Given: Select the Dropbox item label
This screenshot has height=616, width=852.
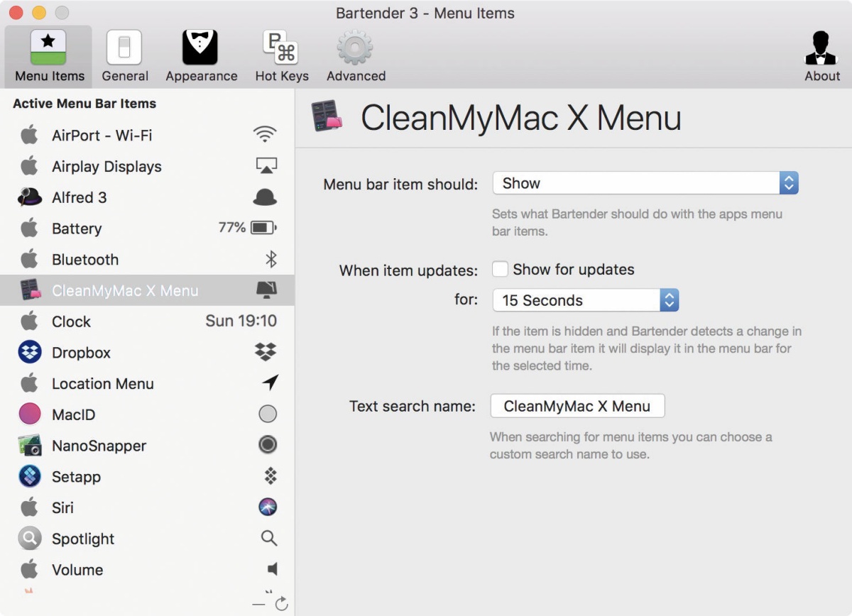Looking at the screenshot, I should tap(81, 352).
